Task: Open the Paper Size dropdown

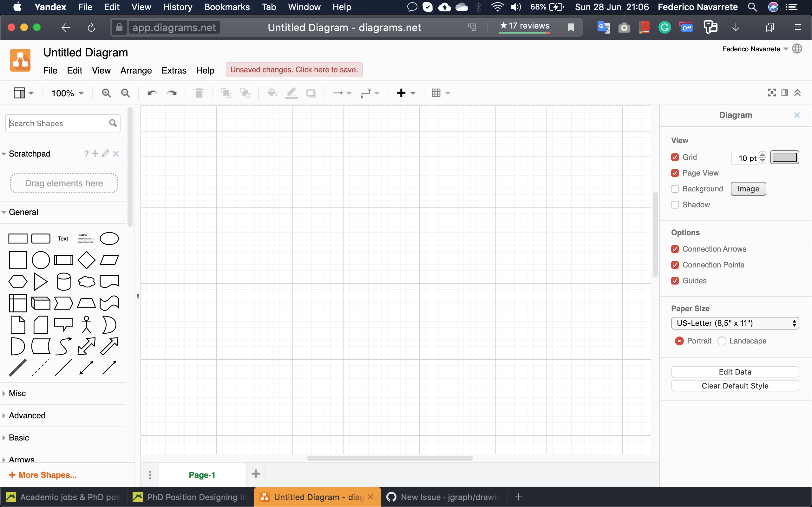Action: (x=735, y=323)
